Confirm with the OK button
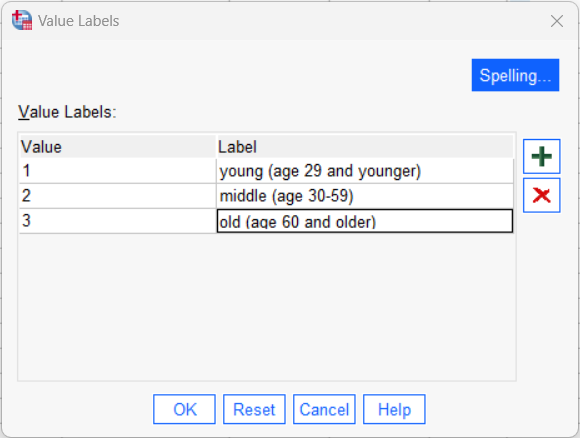This screenshot has width=580, height=438. click(184, 409)
